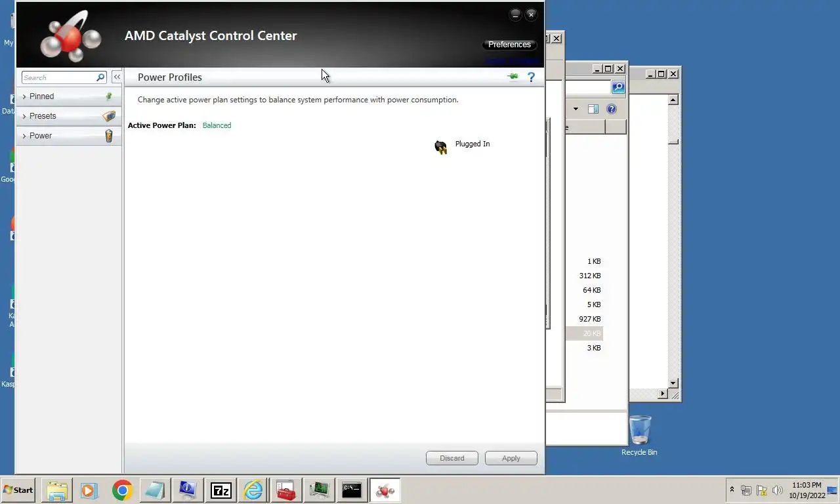Open the resource monitor taskbar icon

tap(320, 490)
